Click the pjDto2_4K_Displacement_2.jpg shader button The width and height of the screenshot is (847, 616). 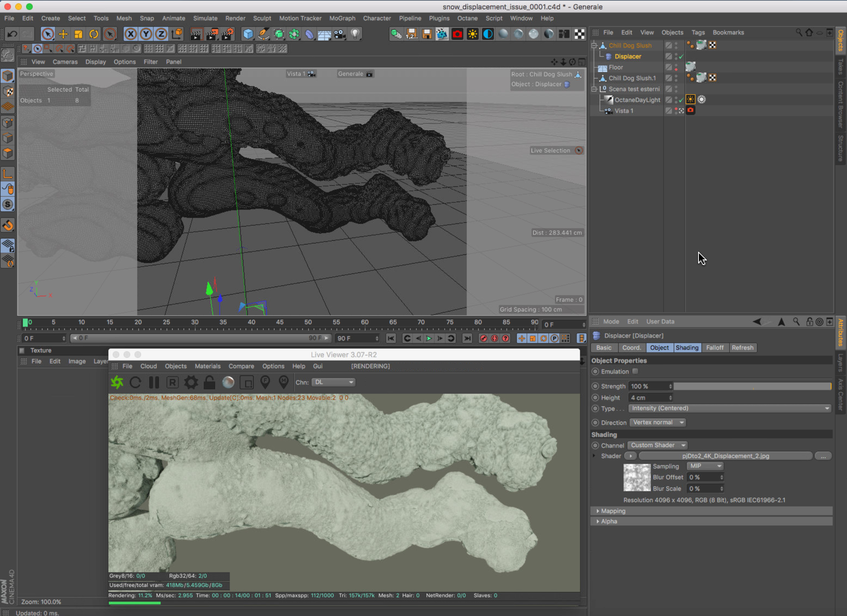(x=725, y=456)
